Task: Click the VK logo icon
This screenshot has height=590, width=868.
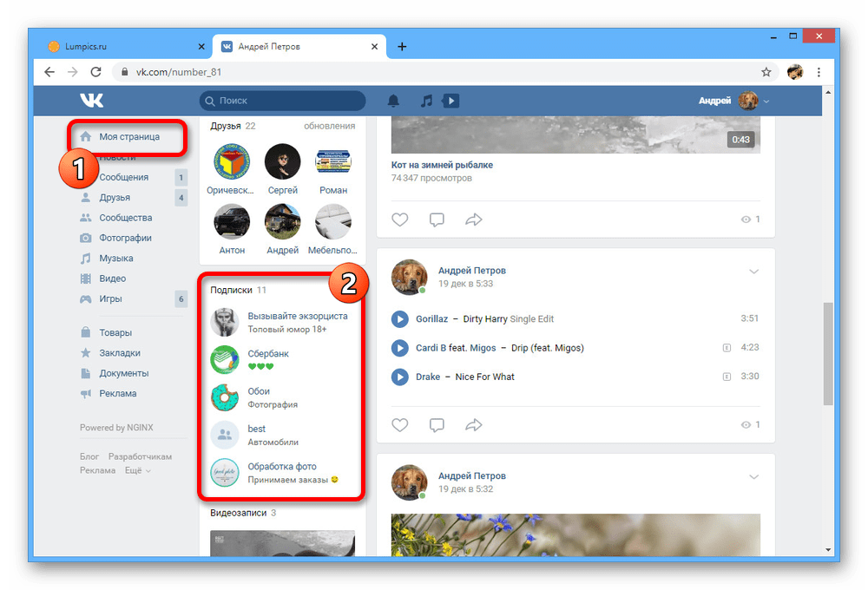Action: (x=91, y=101)
